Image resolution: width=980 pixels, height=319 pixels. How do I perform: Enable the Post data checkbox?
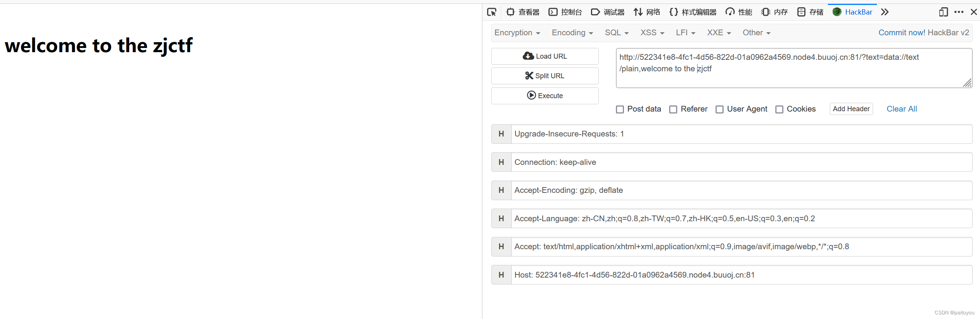(x=620, y=110)
